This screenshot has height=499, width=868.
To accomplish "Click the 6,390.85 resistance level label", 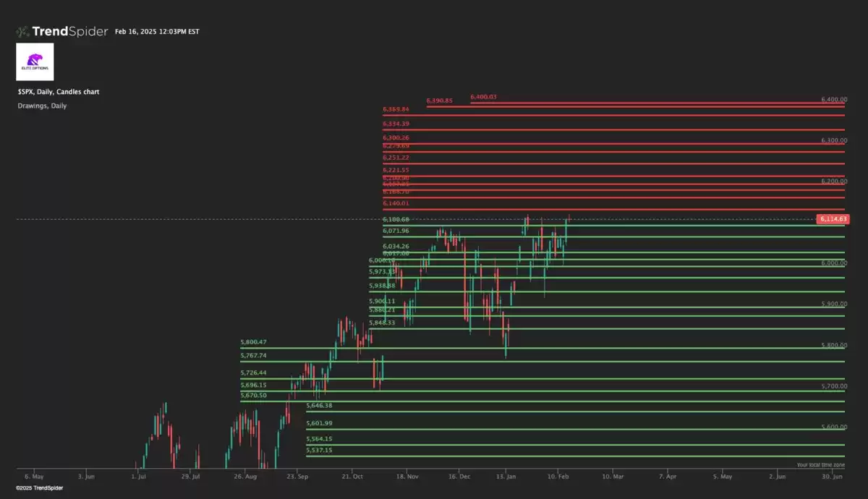I will [440, 101].
